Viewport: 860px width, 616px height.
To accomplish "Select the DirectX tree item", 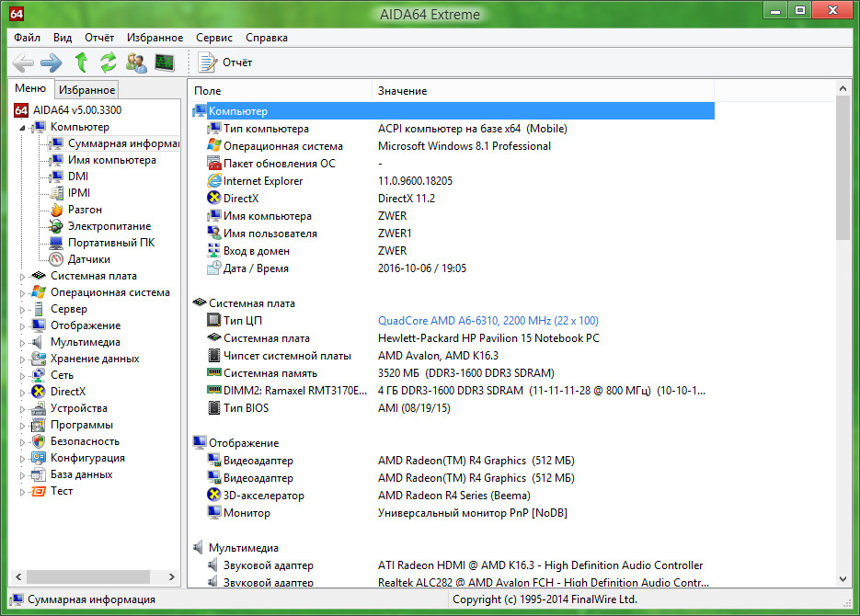I will (x=67, y=392).
